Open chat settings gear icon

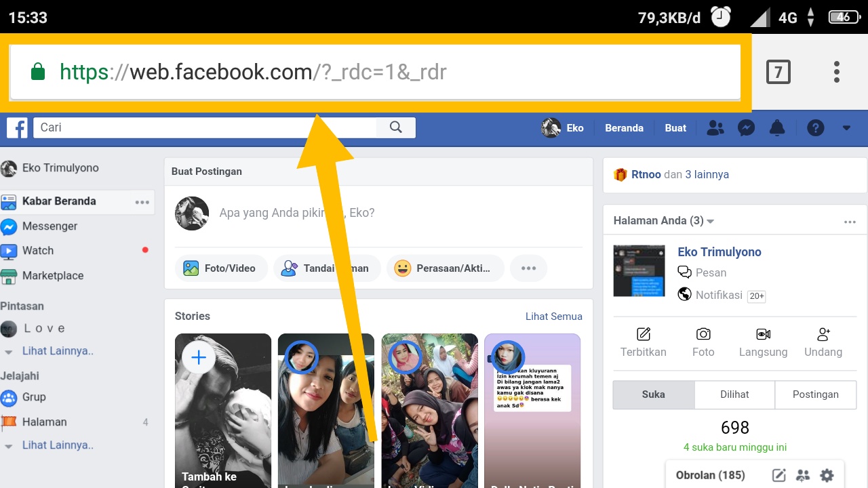[x=827, y=475]
